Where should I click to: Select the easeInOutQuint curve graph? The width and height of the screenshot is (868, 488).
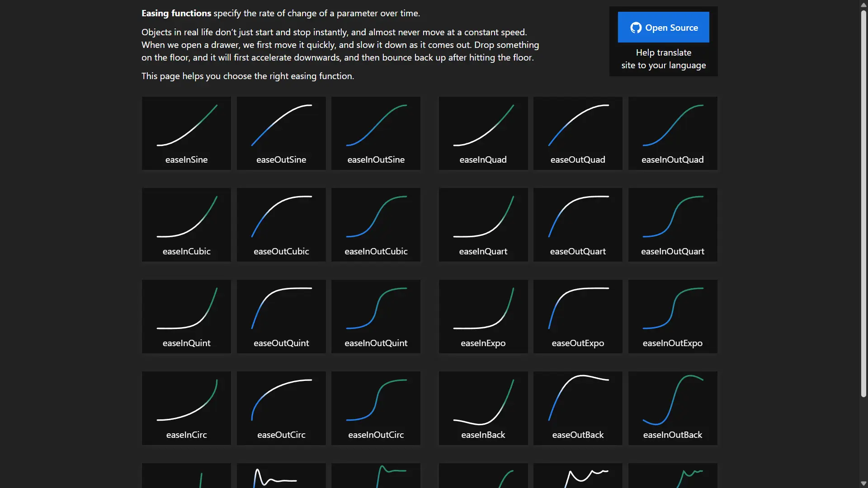coord(376,308)
